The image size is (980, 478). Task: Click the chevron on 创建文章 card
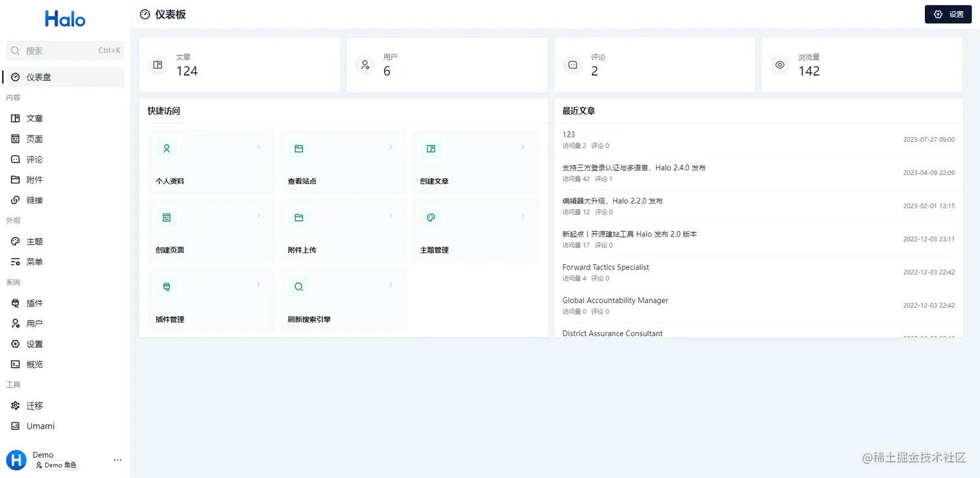click(523, 147)
